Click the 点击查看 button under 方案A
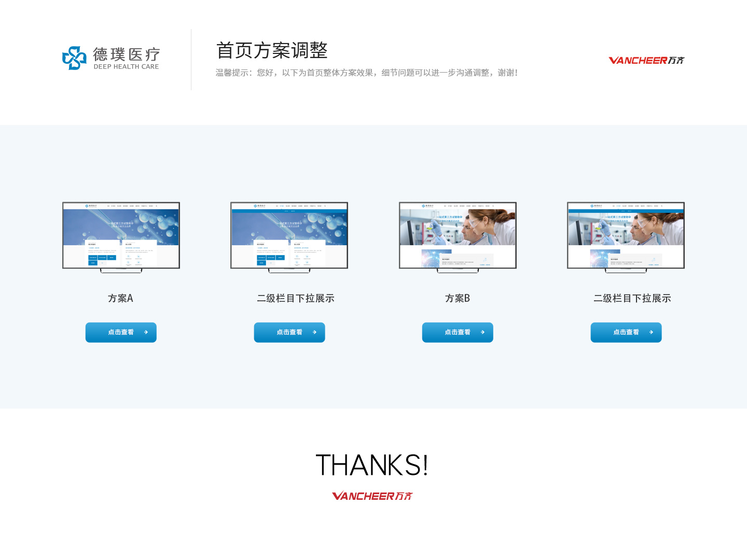 click(x=121, y=332)
